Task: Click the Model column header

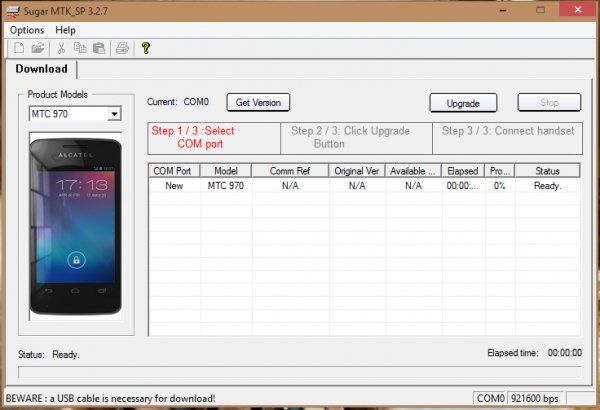Action: pos(226,171)
